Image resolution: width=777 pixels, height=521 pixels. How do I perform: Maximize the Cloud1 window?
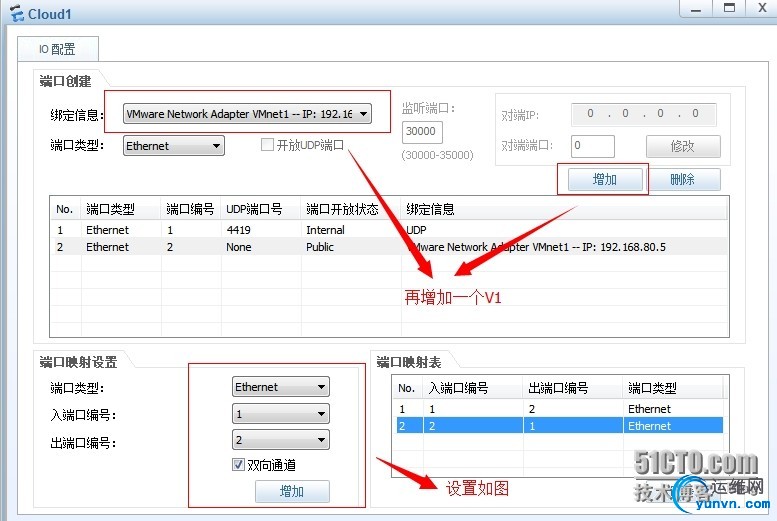(729, 8)
